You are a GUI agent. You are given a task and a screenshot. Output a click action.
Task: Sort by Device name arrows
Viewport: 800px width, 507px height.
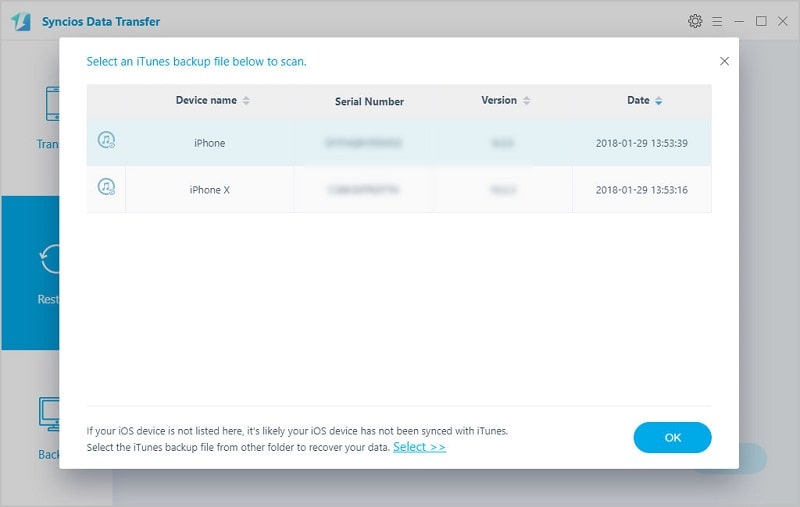(246, 100)
